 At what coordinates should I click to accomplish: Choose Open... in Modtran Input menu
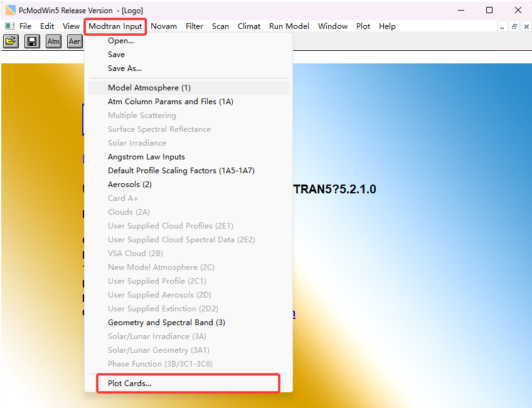[x=188, y=41]
